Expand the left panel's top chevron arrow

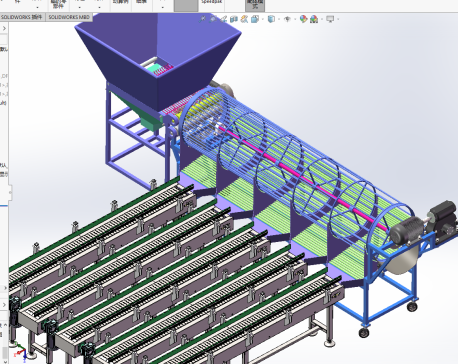coord(4,28)
